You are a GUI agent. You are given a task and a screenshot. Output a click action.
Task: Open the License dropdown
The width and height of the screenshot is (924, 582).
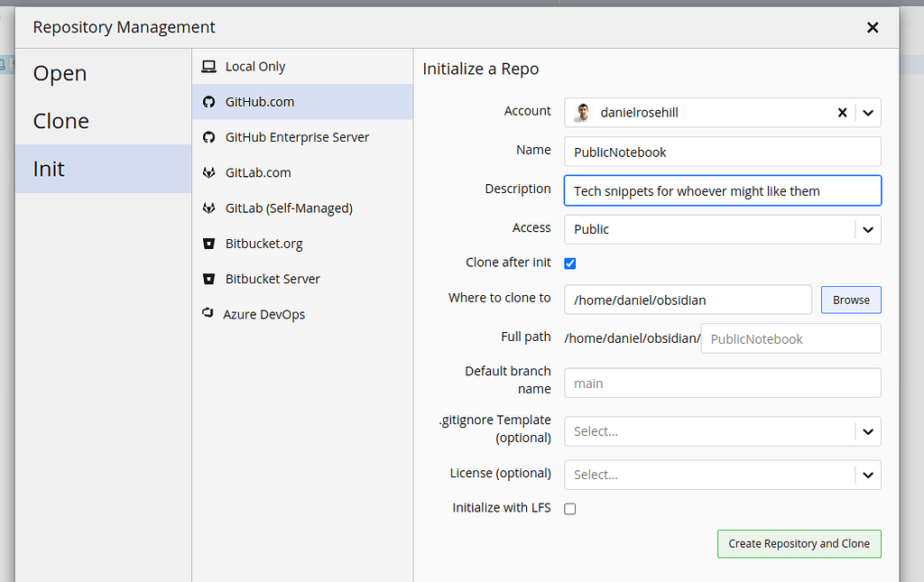(867, 475)
